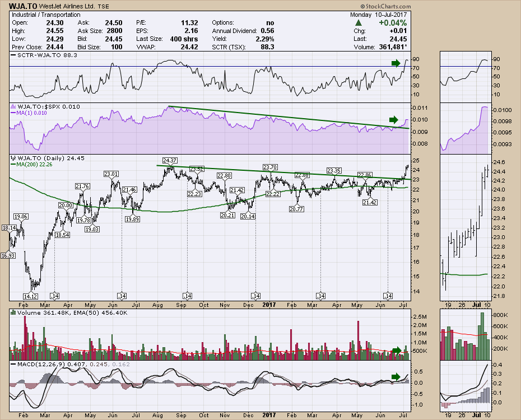Click the 18.54 low price label

point(63,235)
